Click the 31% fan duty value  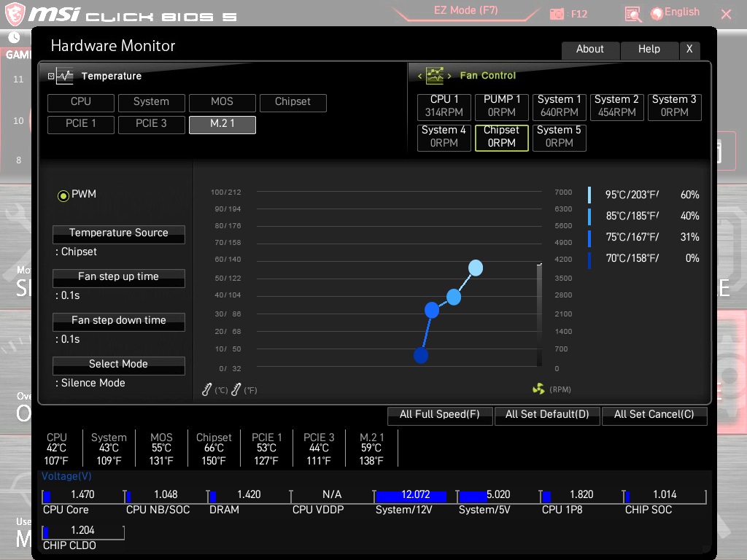tap(689, 237)
